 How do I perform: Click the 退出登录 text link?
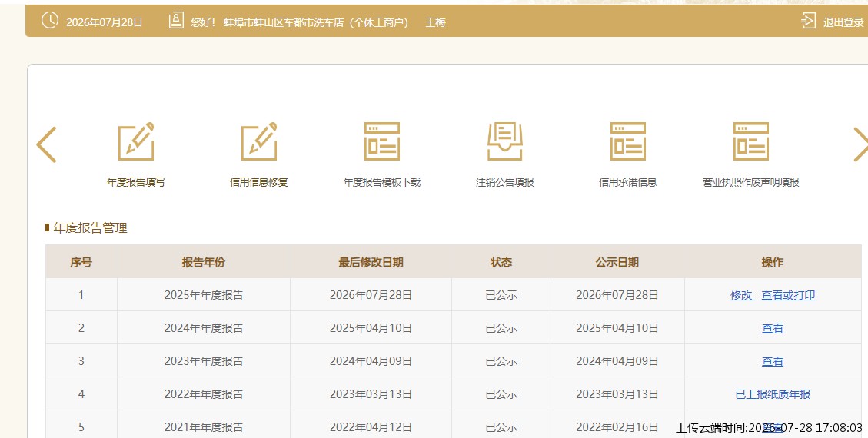click(x=843, y=23)
